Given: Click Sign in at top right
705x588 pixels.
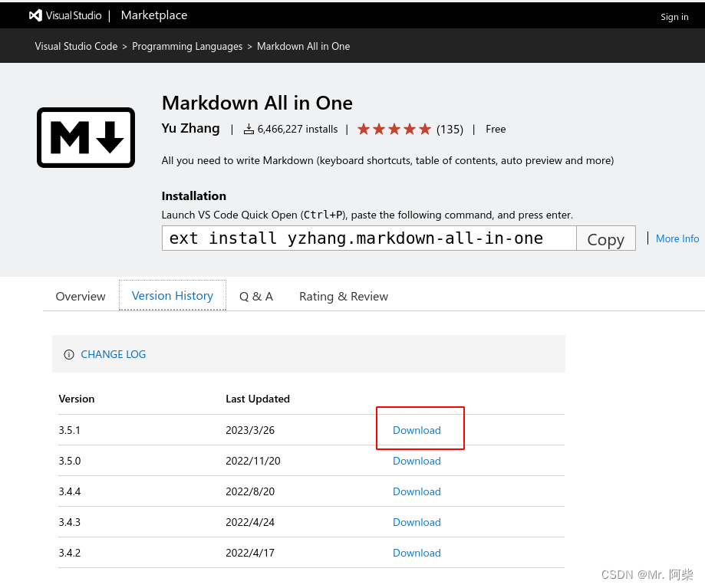Looking at the screenshot, I should [674, 17].
